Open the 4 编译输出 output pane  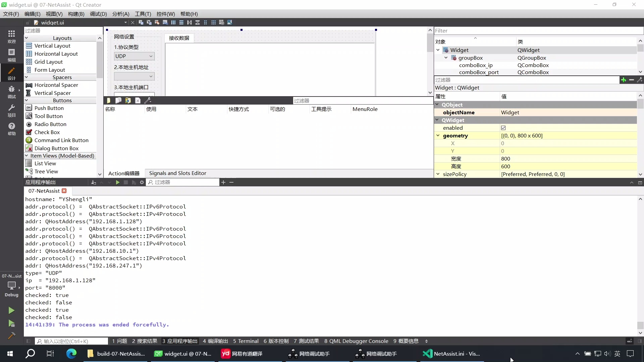[215, 341]
